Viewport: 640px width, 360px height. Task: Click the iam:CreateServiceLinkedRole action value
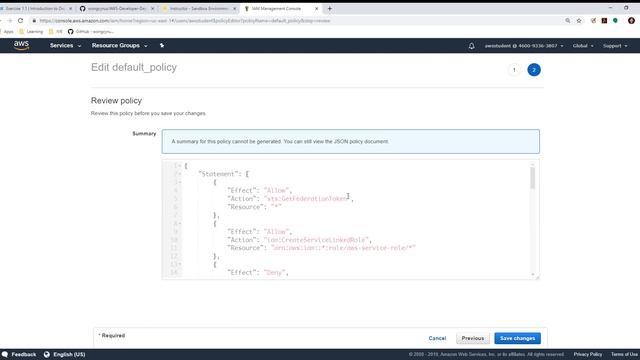coord(316,240)
